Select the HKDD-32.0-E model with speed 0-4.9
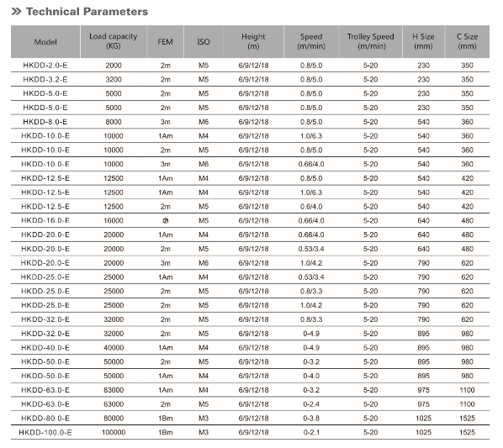 [x=45, y=334]
